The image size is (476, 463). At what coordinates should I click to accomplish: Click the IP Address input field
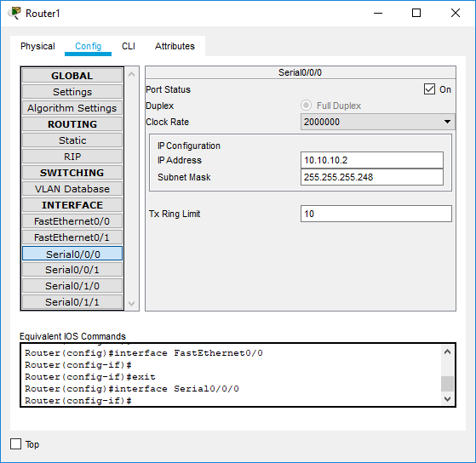(x=372, y=160)
